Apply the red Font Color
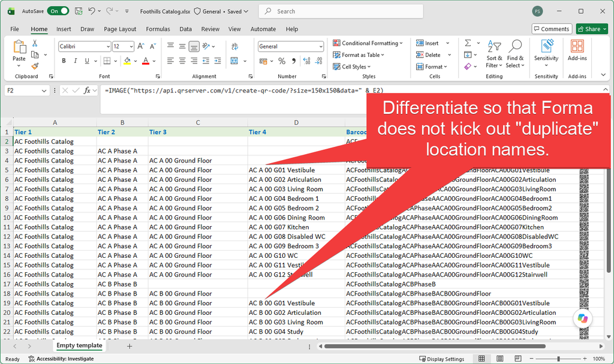This screenshot has width=614, height=364. pos(146,61)
